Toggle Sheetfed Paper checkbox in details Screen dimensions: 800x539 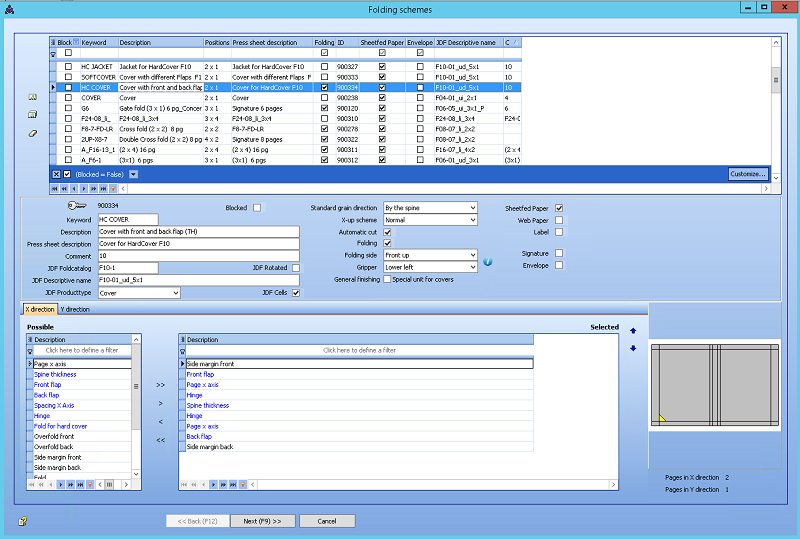559,208
